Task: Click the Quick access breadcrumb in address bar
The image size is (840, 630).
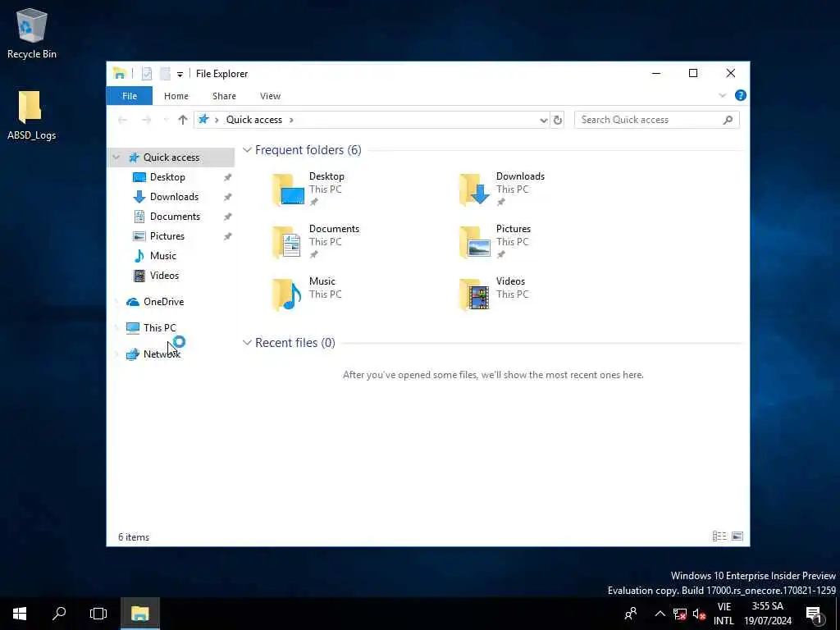Action: (254, 120)
